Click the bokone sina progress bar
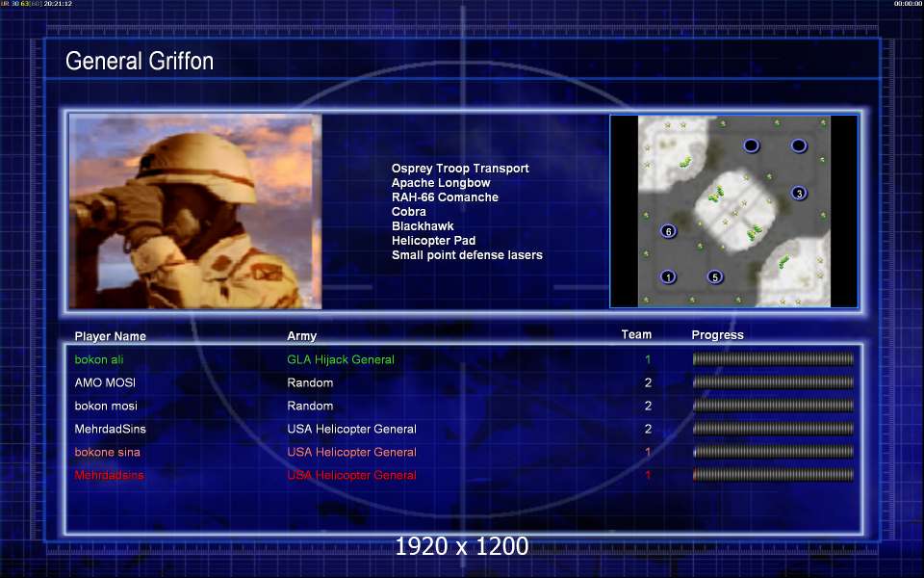924x578 pixels. pos(773,452)
